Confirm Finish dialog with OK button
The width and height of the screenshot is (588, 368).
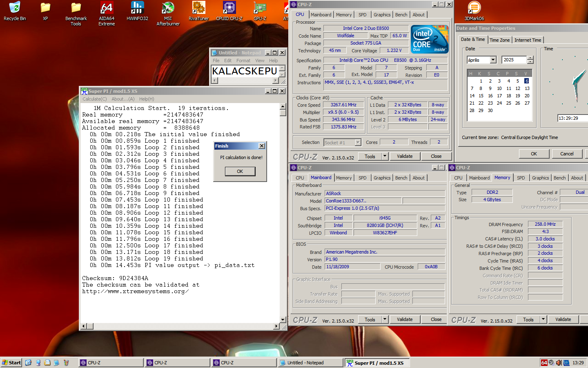coord(240,171)
